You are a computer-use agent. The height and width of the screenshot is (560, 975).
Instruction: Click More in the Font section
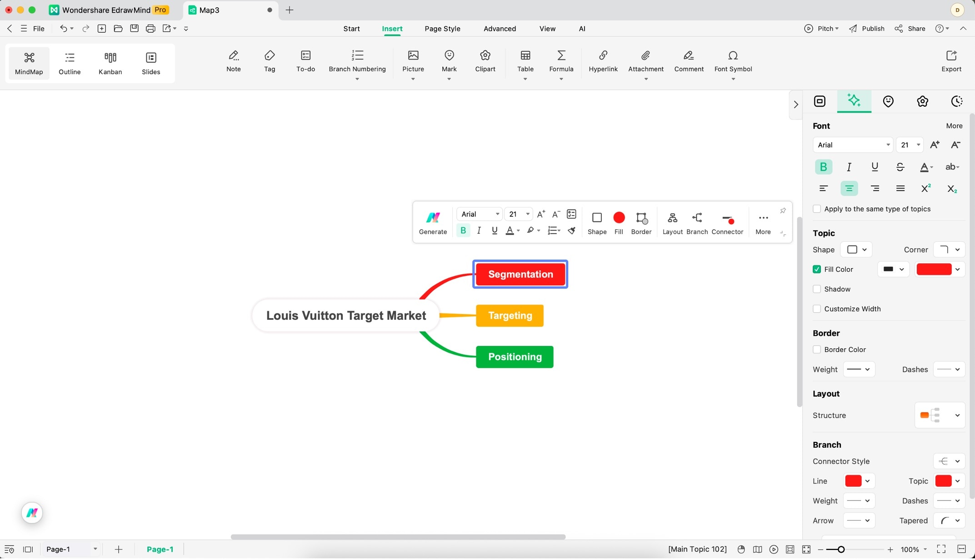[x=954, y=126]
